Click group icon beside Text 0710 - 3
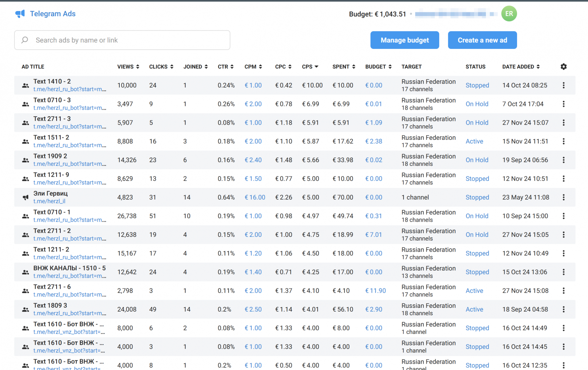Image resolution: width=588 pixels, height=370 pixels. tap(25, 104)
